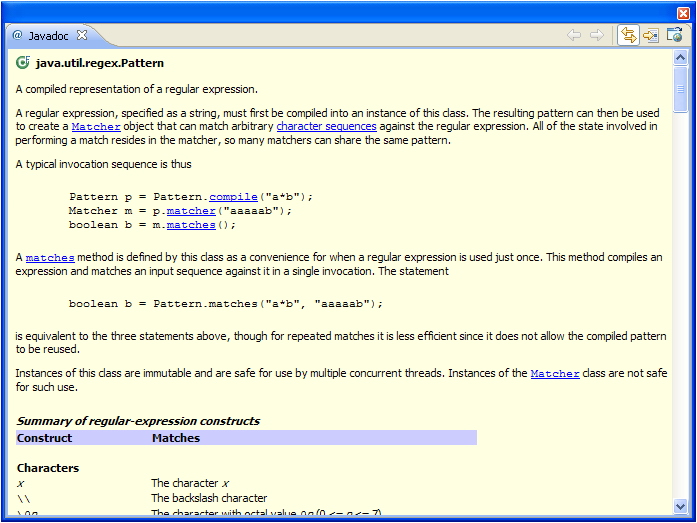This screenshot has width=697, height=523.
Task: Click the Open Input toolbar icon
Action: point(651,35)
